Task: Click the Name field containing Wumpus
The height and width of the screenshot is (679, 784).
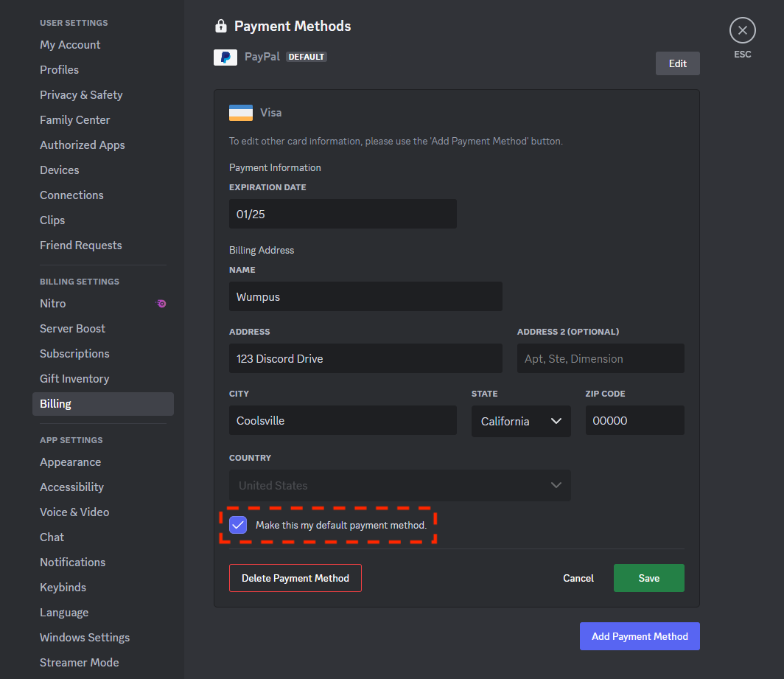Action: click(365, 296)
